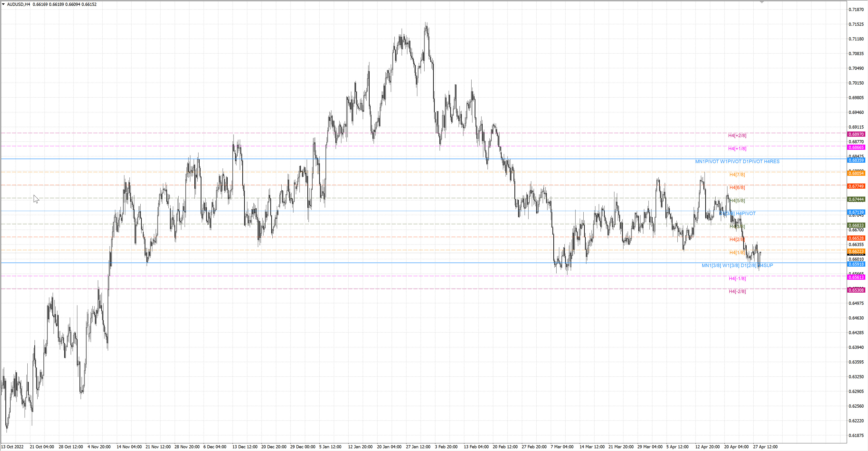The image size is (868, 451).
Task: Select the H4[-1/8] level label
Action: (737, 279)
